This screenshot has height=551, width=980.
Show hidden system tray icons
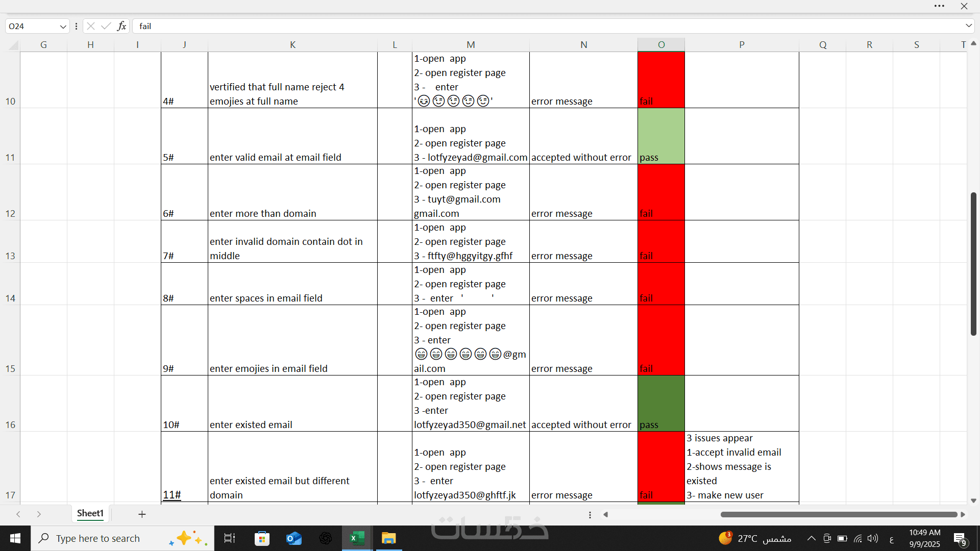(x=811, y=538)
